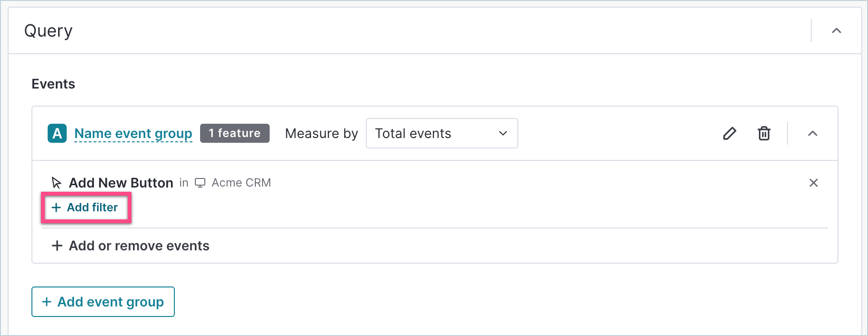Rename via Name event group link
This screenshot has width=868, height=336.
(133, 134)
